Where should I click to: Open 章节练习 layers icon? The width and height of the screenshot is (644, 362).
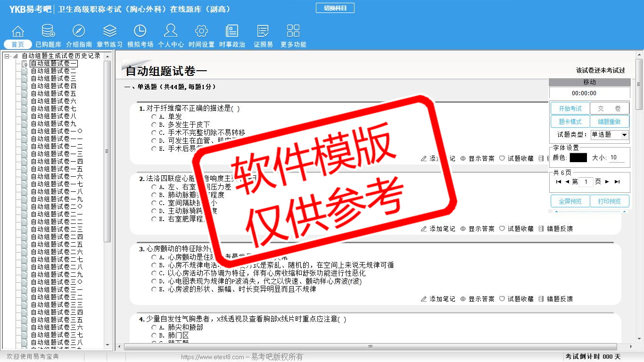tap(109, 32)
